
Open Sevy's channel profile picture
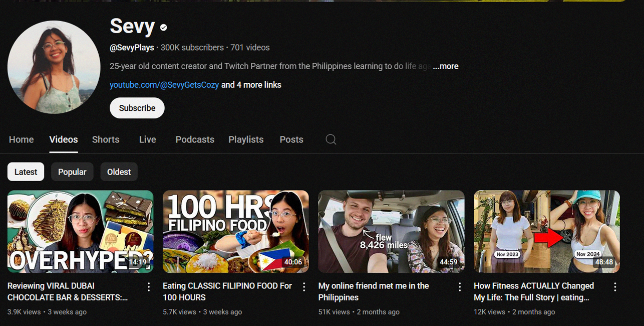54,67
